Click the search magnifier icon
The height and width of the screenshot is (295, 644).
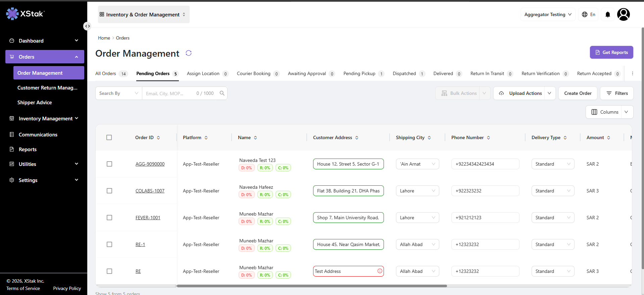tap(222, 93)
